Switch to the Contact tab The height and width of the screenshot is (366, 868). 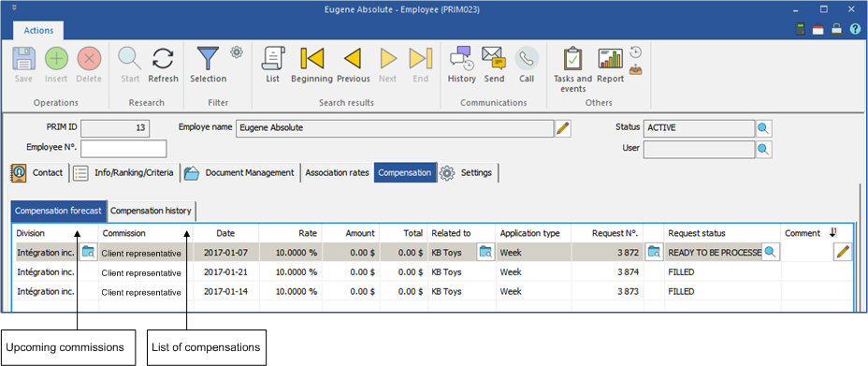[38, 173]
